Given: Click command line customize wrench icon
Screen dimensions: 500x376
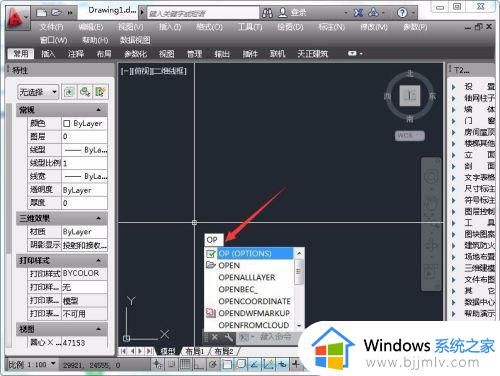Looking at the screenshot, I should [x=228, y=337].
